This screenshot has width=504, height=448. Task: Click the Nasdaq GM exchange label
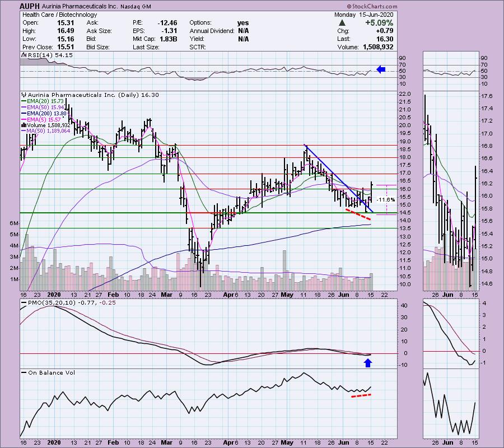(x=136, y=6)
